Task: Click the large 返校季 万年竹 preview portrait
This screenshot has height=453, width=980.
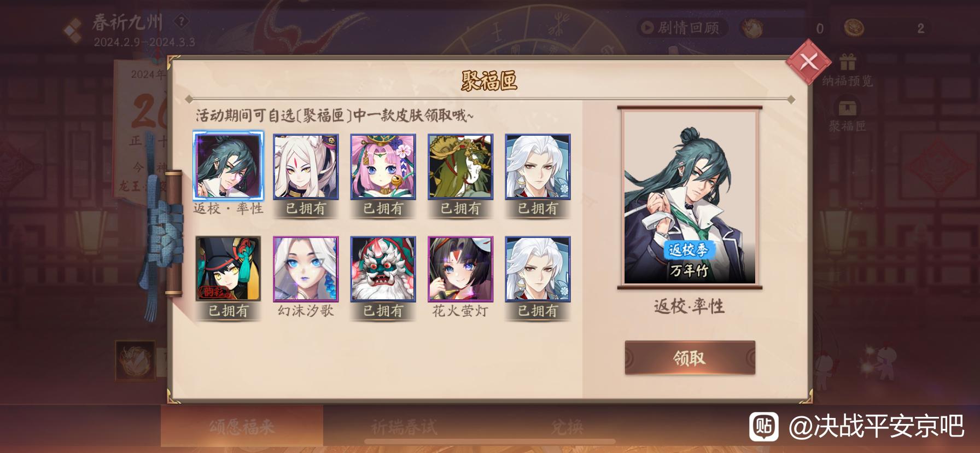Action: coord(690,198)
